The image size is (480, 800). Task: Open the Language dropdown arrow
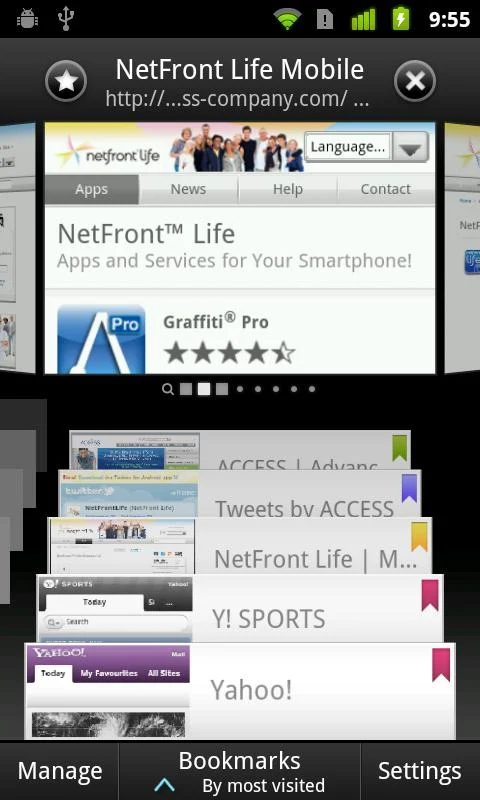pyautogui.click(x=410, y=147)
